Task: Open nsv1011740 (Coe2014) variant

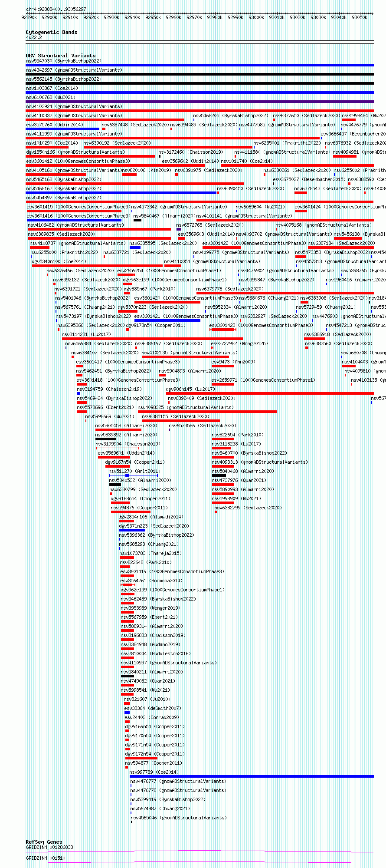Action: (x=247, y=161)
